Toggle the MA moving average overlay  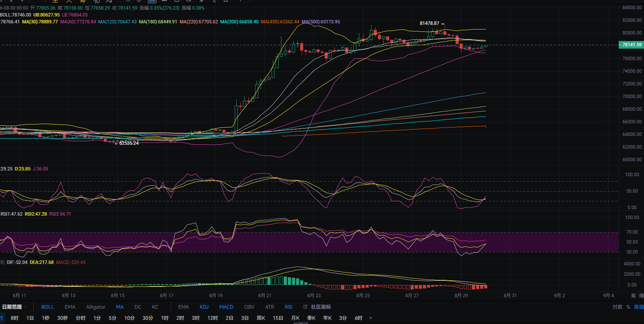pyautogui.click(x=120, y=307)
